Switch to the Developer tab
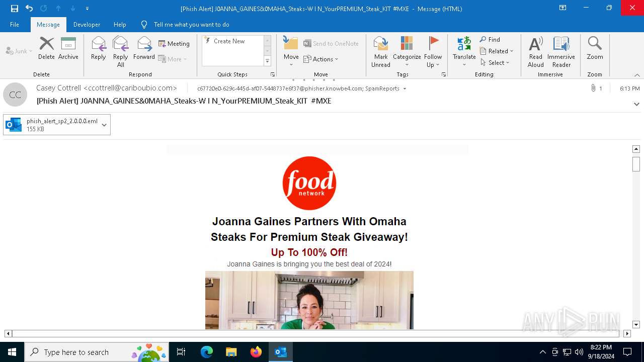 (x=87, y=25)
